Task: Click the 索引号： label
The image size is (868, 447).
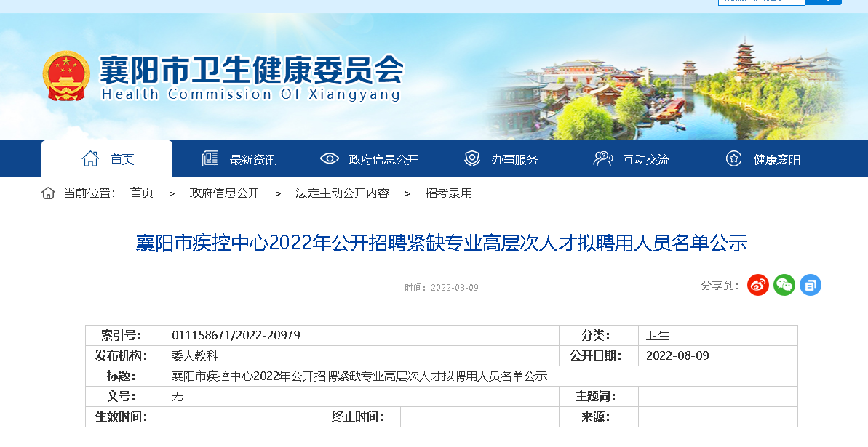Action: 122,335
